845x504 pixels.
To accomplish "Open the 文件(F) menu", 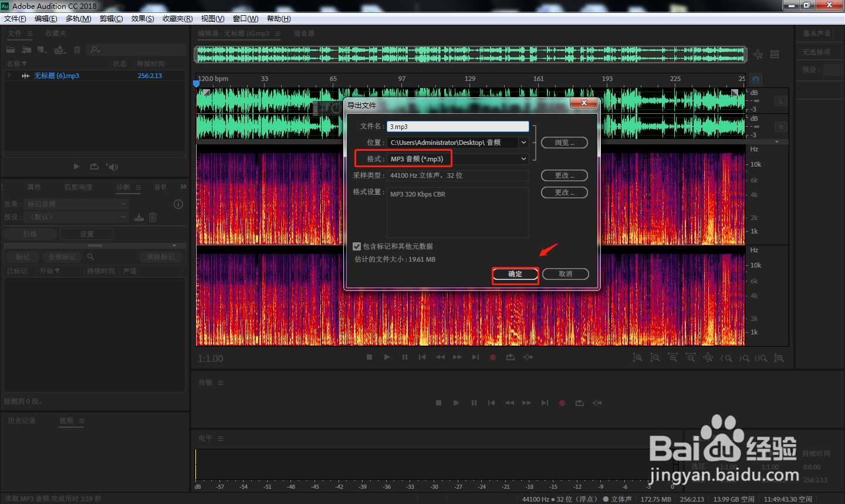I will coord(15,19).
